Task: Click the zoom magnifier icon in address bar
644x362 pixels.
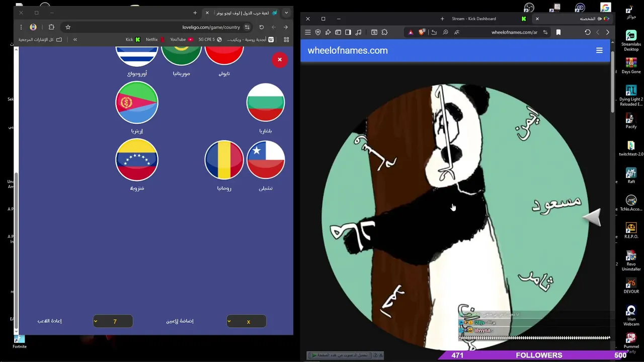Action: 445,32
